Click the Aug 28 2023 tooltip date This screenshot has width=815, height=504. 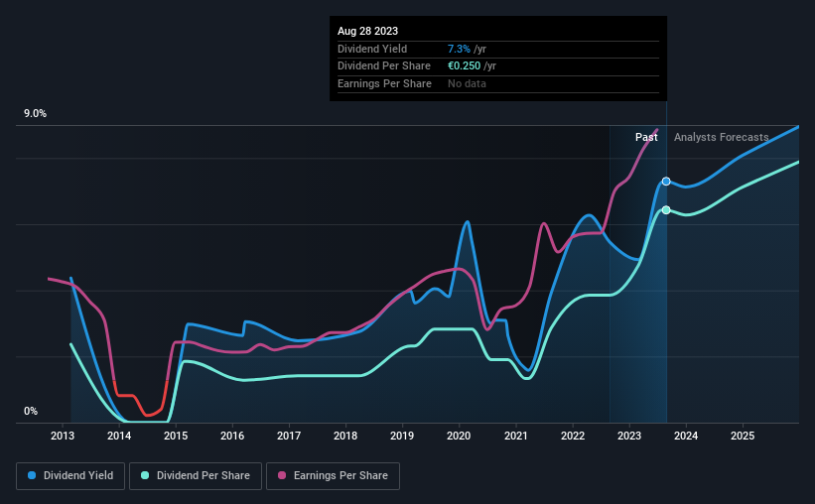[367, 31]
